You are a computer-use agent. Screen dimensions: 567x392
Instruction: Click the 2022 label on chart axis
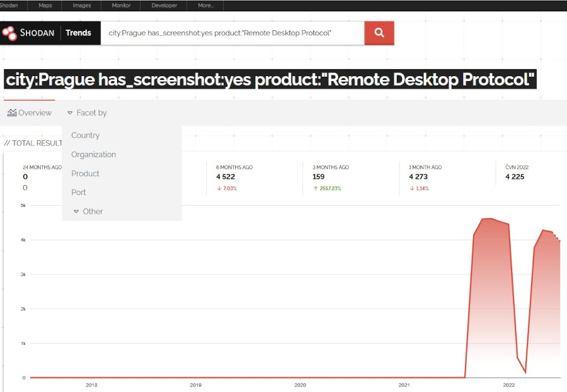pos(509,385)
